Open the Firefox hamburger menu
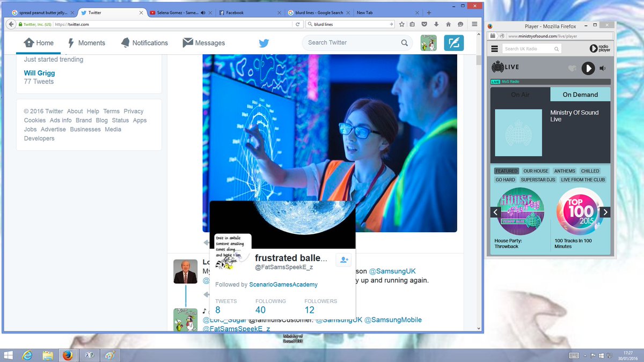This screenshot has width=644, height=362. [474, 24]
